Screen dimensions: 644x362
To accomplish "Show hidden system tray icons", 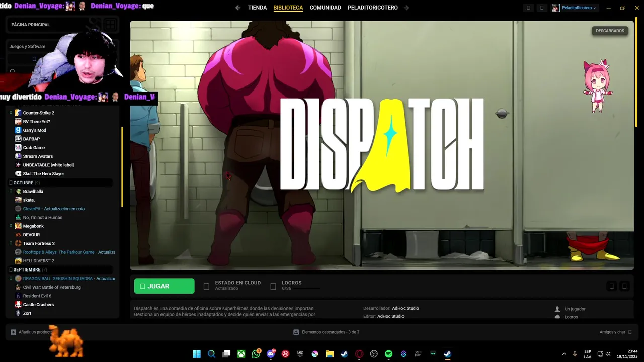I will tap(563, 354).
